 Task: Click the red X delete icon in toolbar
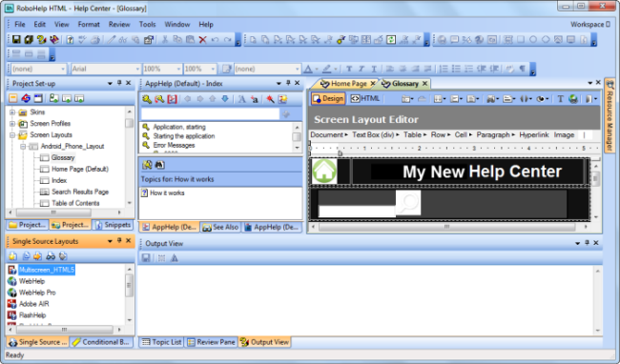pos(203,39)
